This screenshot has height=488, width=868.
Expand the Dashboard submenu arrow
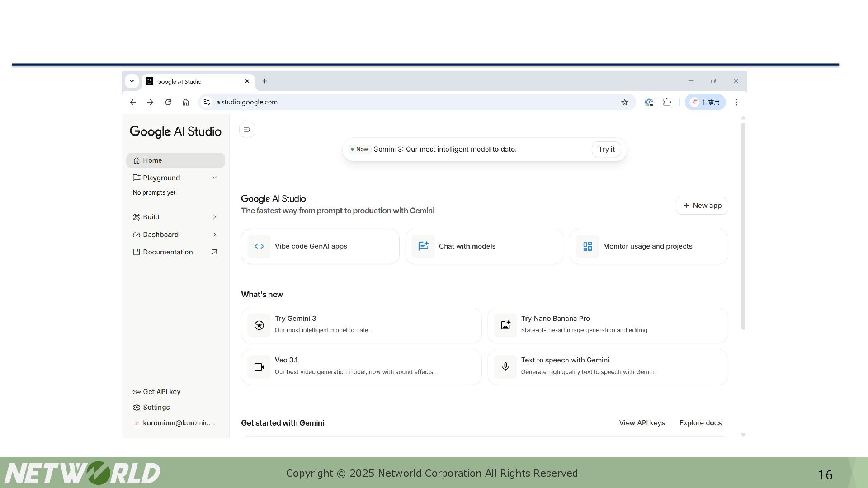215,235
